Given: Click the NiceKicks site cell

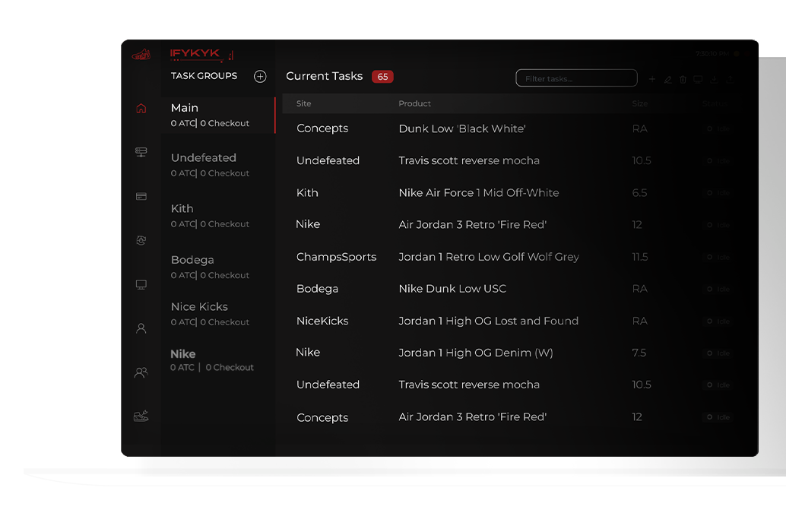Looking at the screenshot, I should tap(322, 321).
